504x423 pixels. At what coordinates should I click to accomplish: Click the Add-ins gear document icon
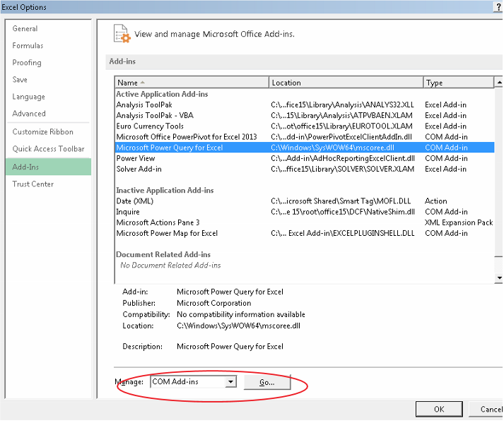(x=122, y=34)
